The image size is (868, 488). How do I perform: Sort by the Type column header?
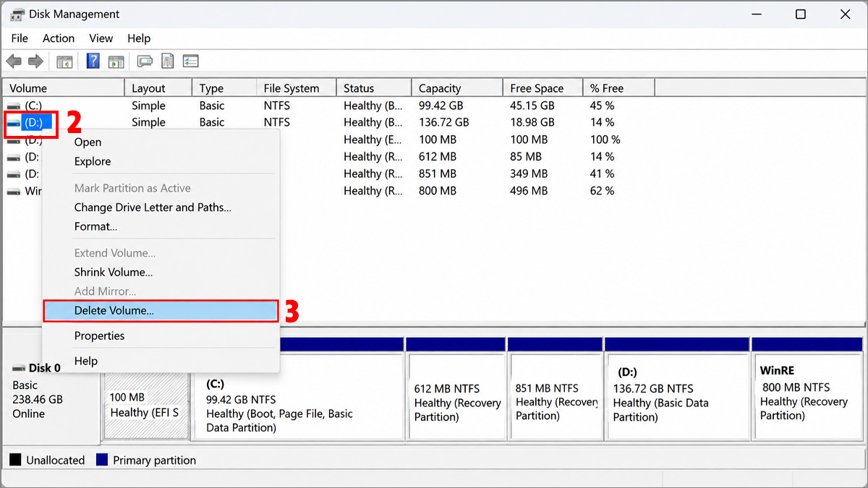(224, 88)
